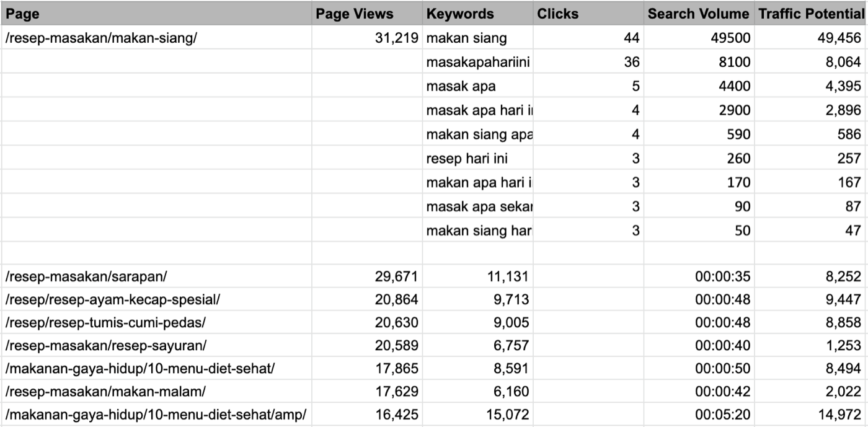Select the Keywords column header
The width and height of the screenshot is (868, 427).
[477, 14]
